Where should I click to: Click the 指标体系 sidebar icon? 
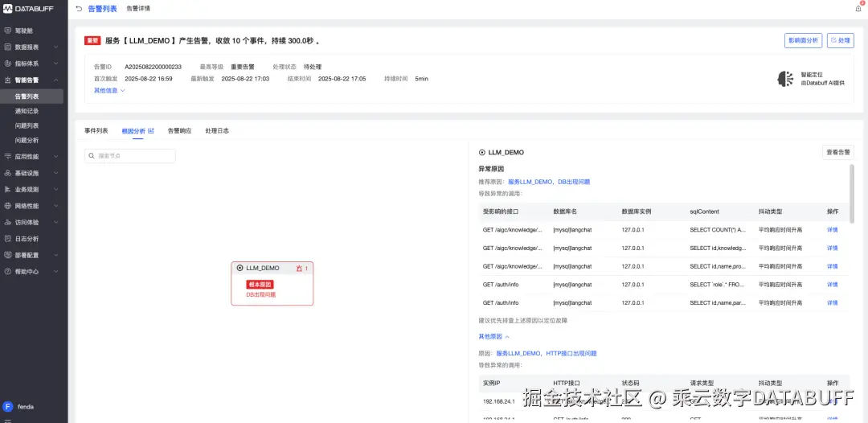coord(8,64)
